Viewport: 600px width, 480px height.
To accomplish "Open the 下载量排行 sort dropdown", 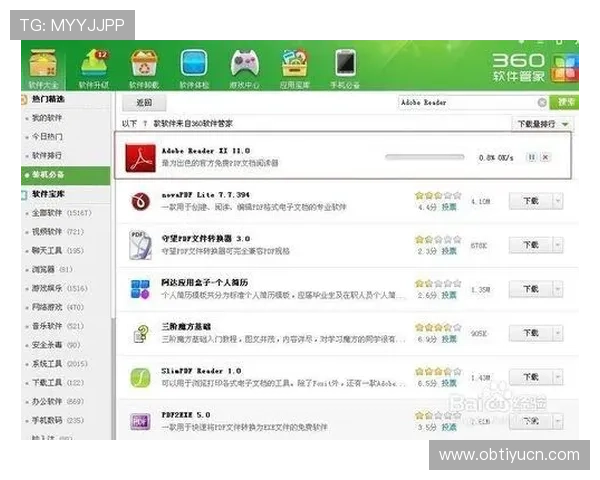I will point(543,124).
